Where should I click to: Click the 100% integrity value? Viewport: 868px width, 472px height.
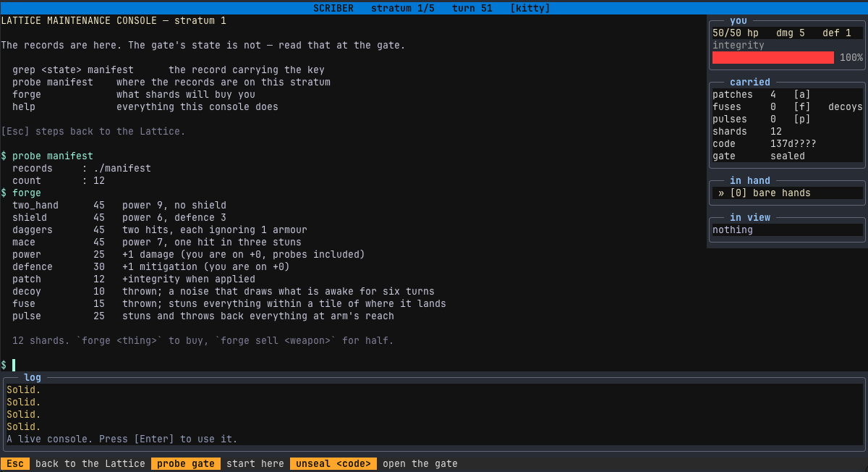851,57
